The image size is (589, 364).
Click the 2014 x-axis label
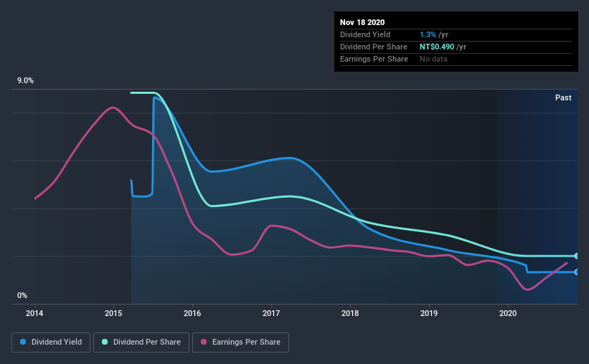(34, 313)
